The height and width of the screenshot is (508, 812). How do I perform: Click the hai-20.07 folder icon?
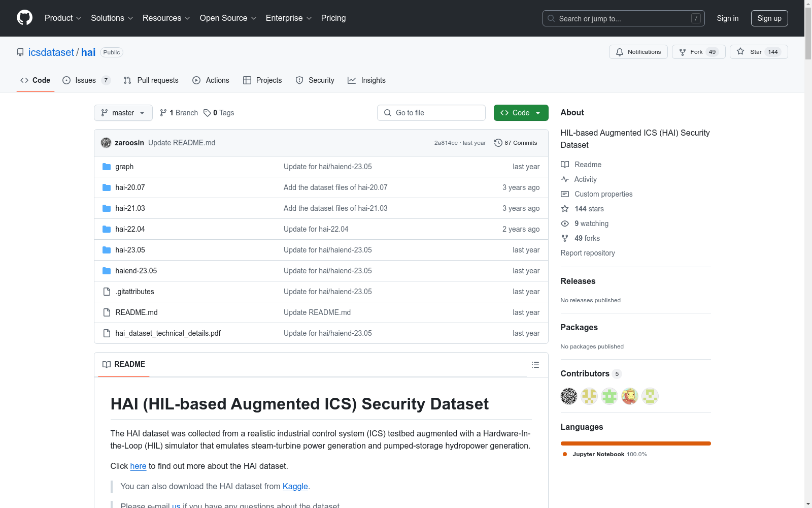pyautogui.click(x=107, y=187)
